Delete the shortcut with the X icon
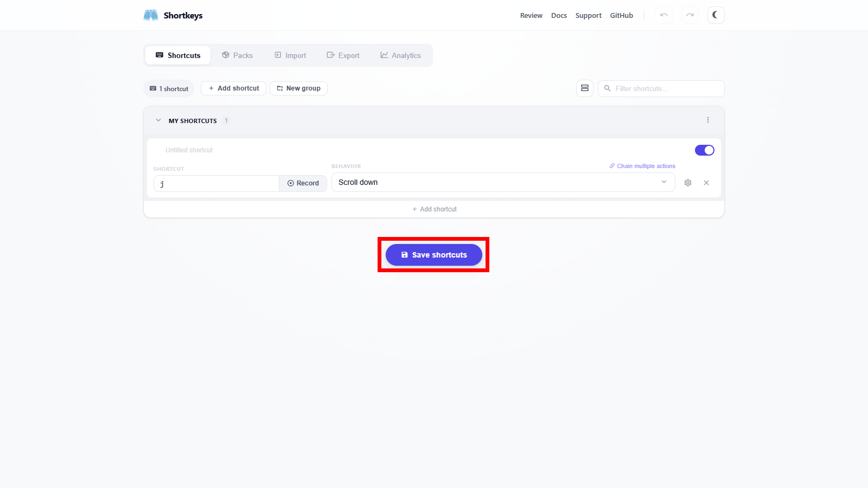 pos(706,183)
